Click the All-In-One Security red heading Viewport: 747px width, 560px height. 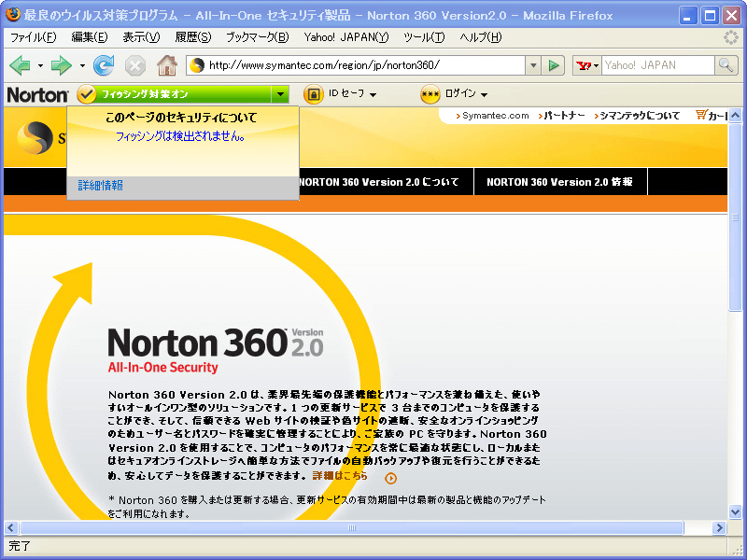[x=162, y=367]
